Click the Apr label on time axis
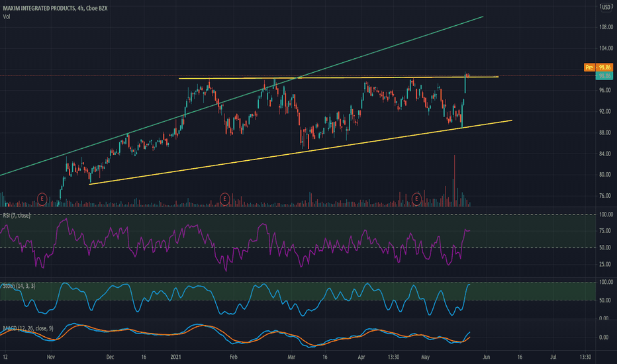The height and width of the screenshot is (364, 617). 361,357
